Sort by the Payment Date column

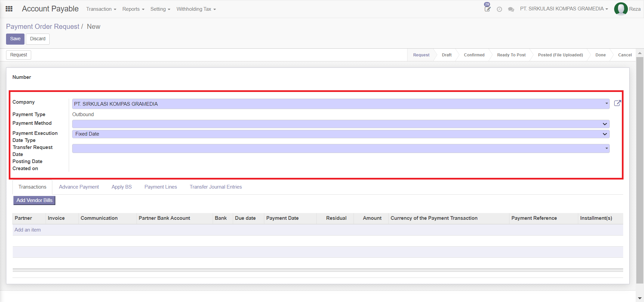click(290, 218)
